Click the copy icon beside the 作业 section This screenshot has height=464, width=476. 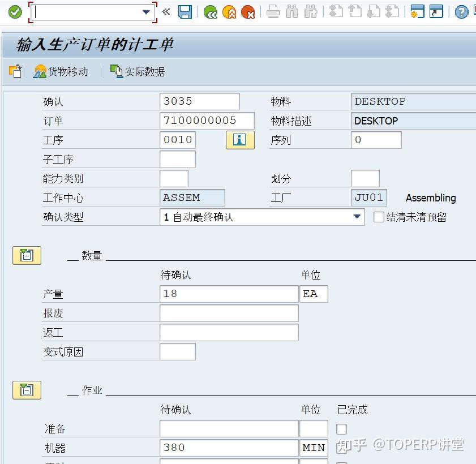point(26,390)
